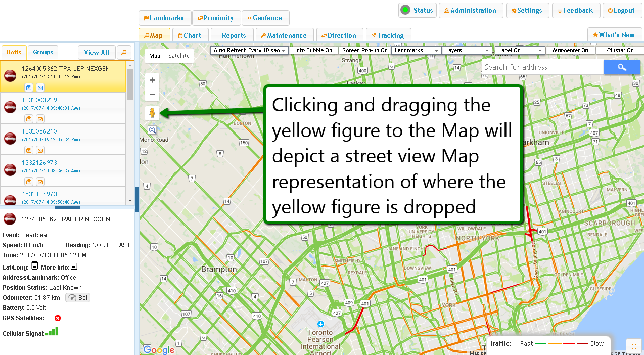
Task: Expand the Label On dropdown
Action: (520, 51)
